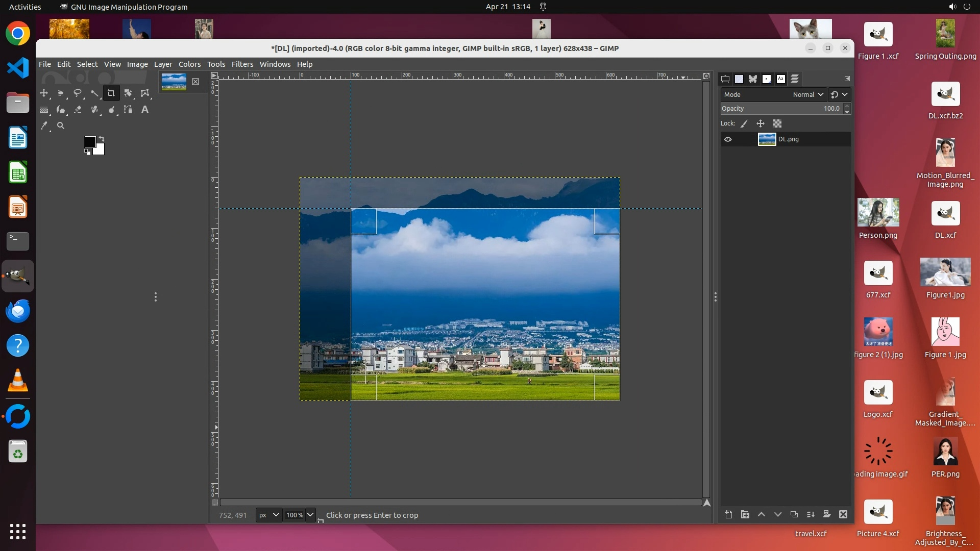This screenshot has width=980, height=551.
Task: Select the Fuzzy Select magic wand tool
Action: tap(94, 93)
